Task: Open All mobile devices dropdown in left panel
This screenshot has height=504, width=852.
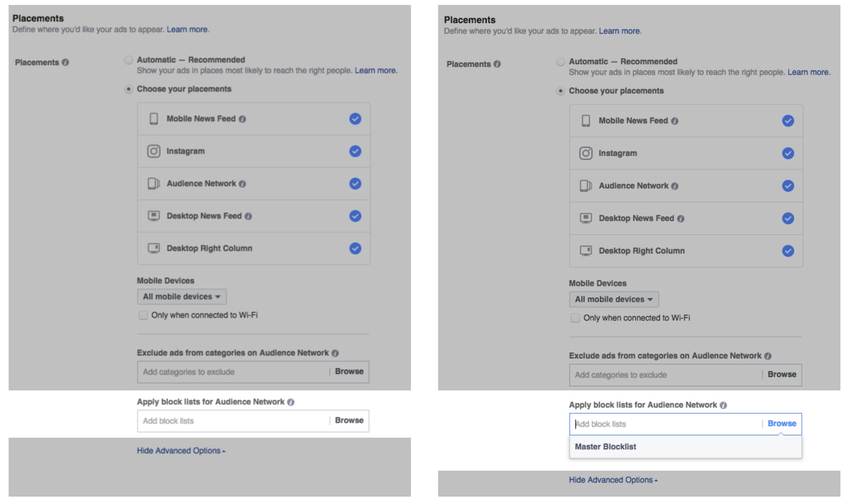Action: point(182,297)
